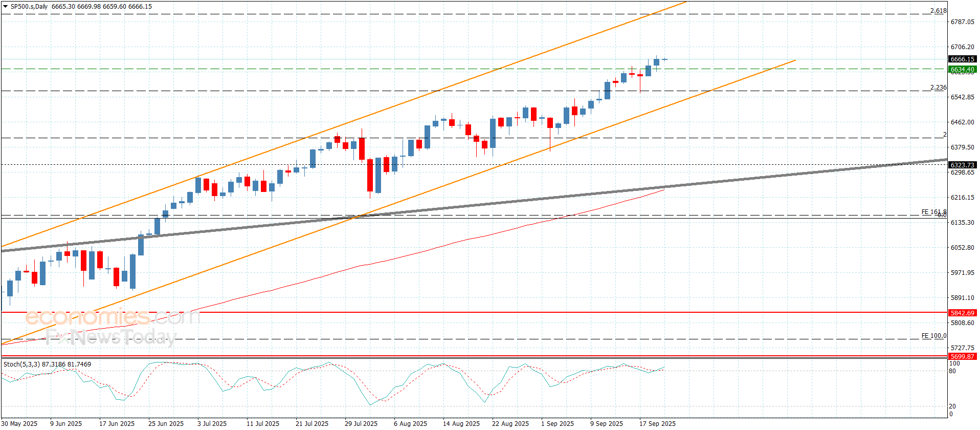980x430 pixels.
Task: Select the most recent candlestick on the chart
Action: pyautogui.click(x=664, y=59)
